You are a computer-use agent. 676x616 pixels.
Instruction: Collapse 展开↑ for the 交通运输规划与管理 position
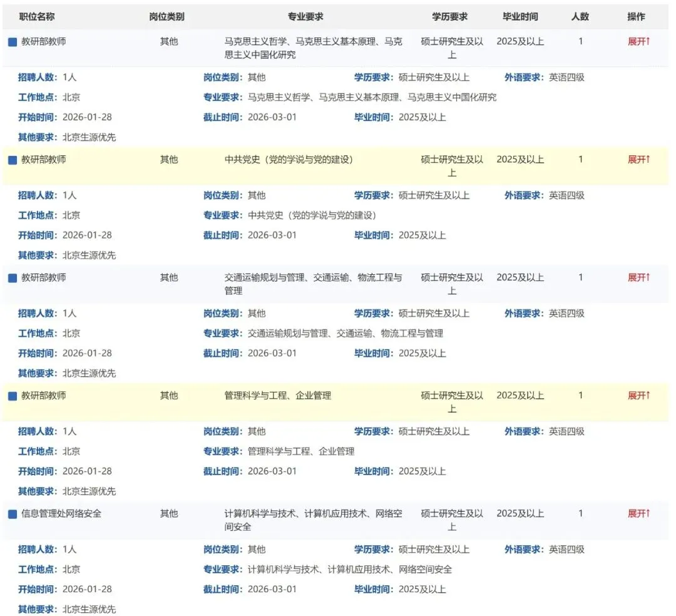[638, 277]
